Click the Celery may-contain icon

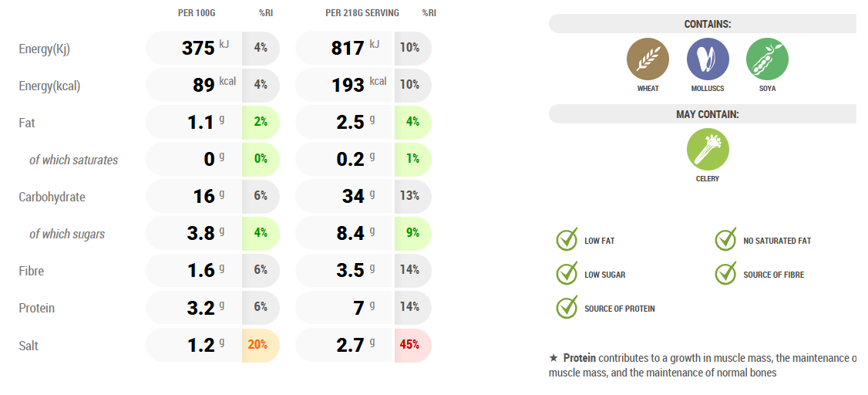click(708, 150)
